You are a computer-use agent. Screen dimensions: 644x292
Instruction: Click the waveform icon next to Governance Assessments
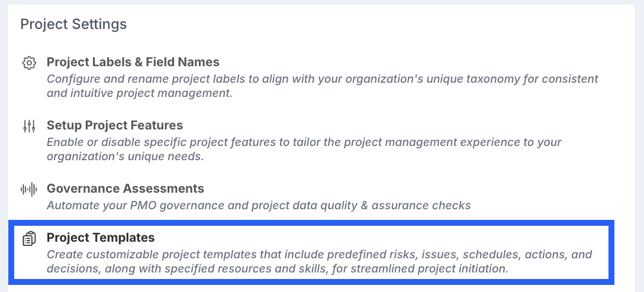pos(29,189)
